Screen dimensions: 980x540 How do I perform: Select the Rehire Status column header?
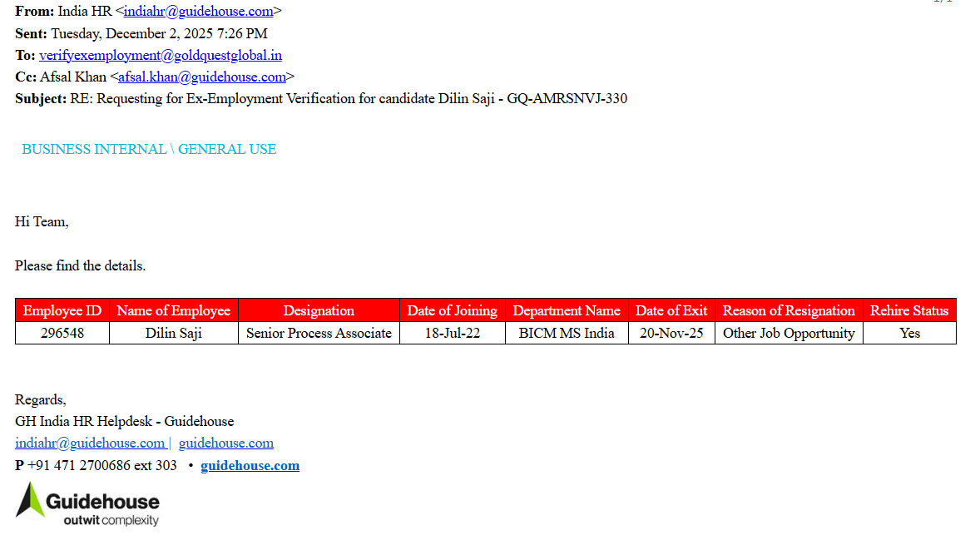click(x=908, y=310)
